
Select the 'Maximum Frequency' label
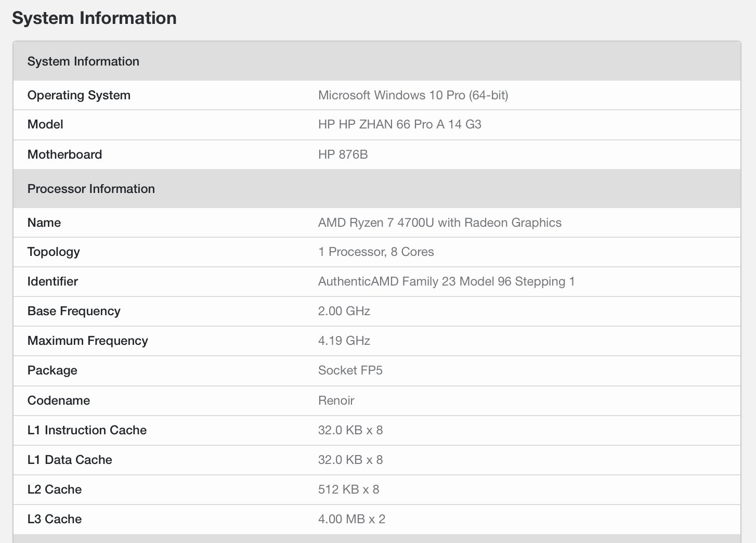point(88,341)
